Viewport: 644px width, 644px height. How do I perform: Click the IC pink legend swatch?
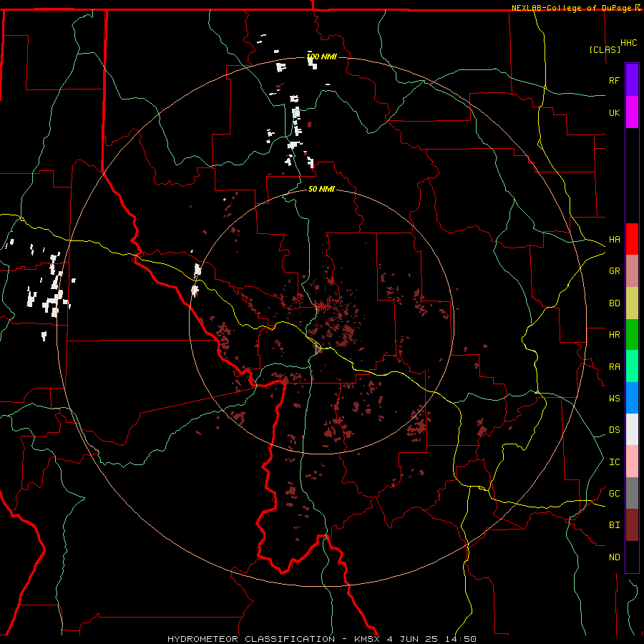pyautogui.click(x=632, y=462)
